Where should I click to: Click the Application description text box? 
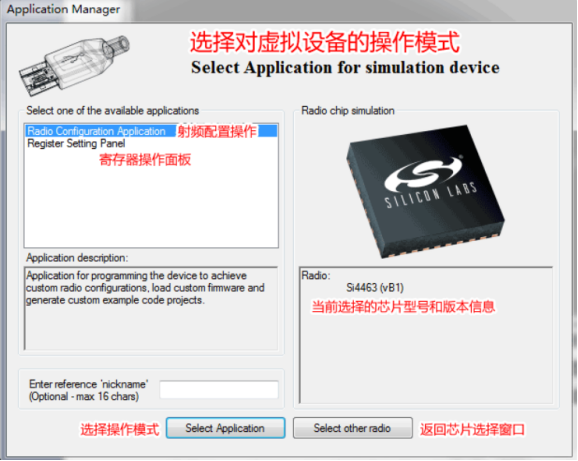[151, 308]
